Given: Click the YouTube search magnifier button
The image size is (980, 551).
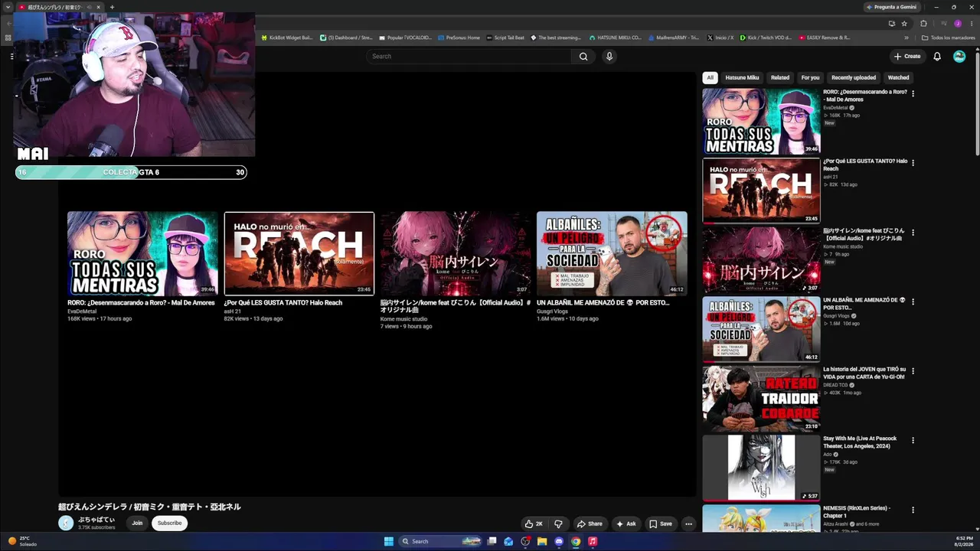Looking at the screenshot, I should click(x=583, y=57).
